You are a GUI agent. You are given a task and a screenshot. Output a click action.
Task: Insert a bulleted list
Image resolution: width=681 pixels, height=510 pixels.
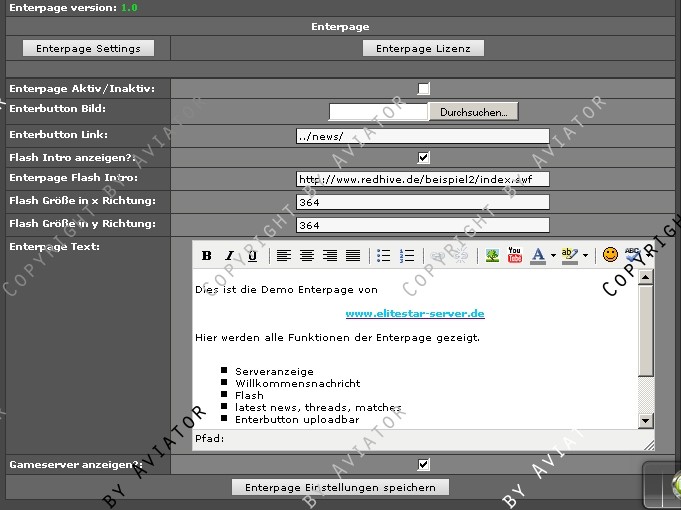tap(383, 255)
